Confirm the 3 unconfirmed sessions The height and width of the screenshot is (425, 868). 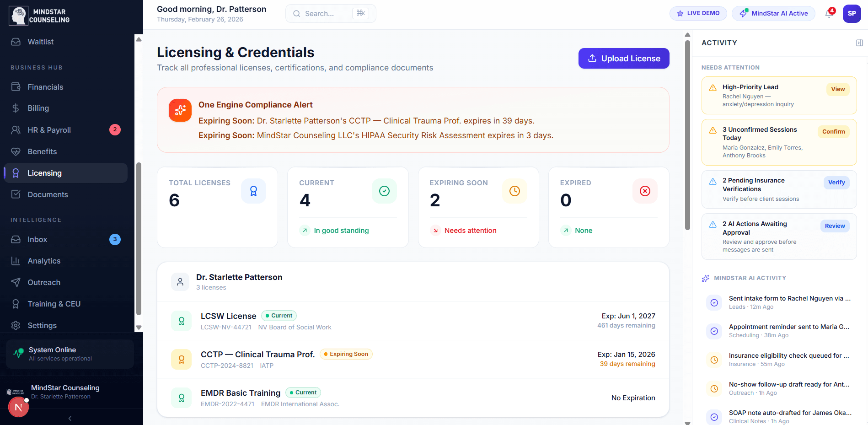coord(833,132)
